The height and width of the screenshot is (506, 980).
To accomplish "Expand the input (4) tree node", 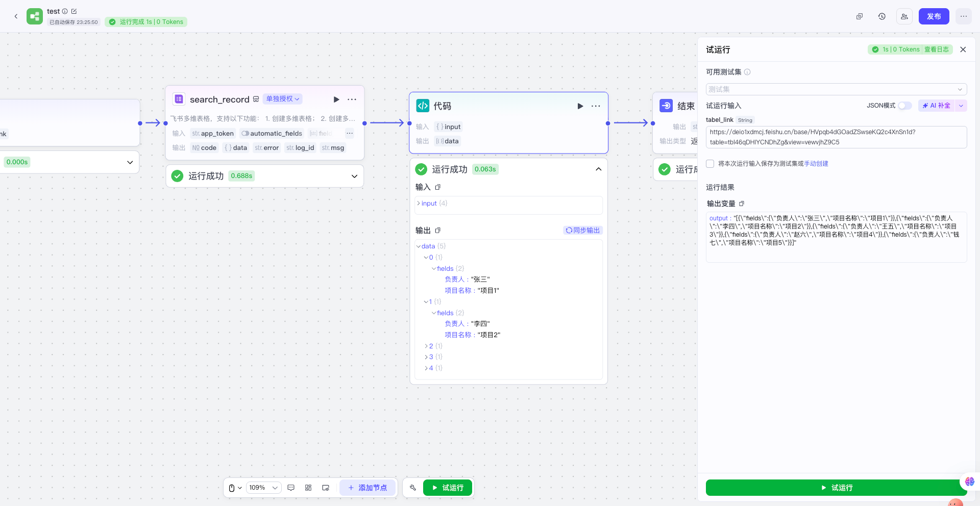I will pos(419,203).
